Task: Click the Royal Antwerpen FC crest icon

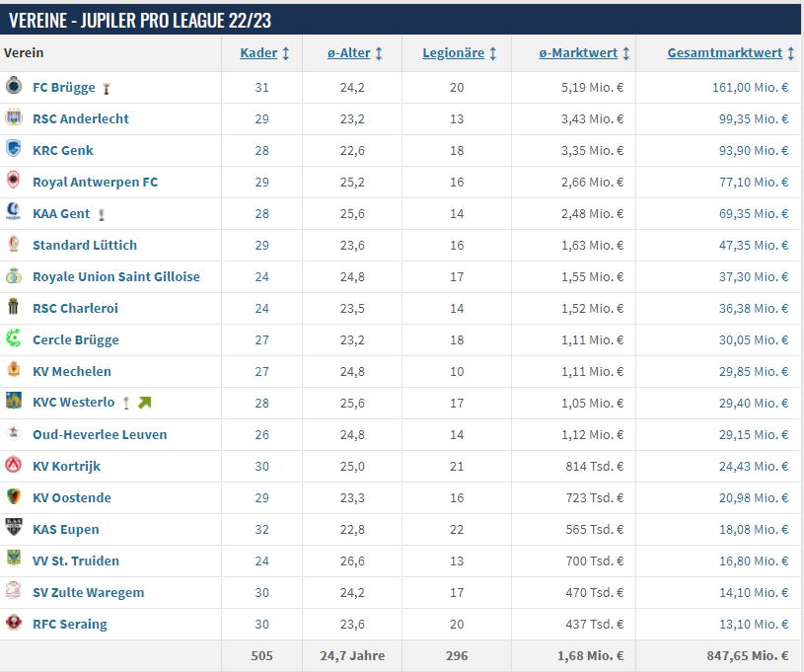Action: point(14,182)
